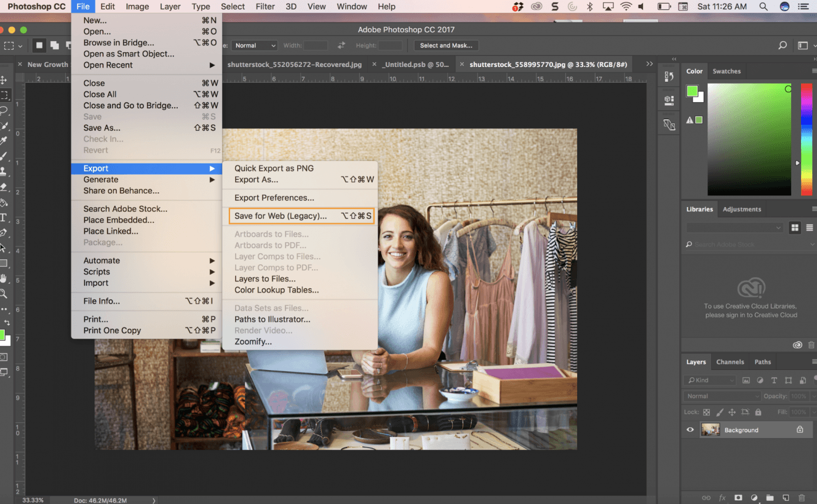Open the layer blend mode Normal dropdown

tap(721, 396)
